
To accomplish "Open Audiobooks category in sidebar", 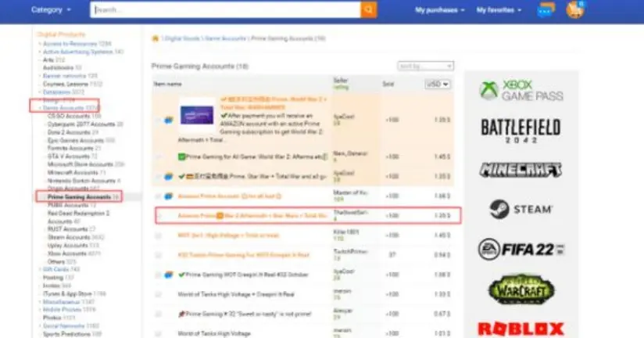I will click(x=59, y=68).
